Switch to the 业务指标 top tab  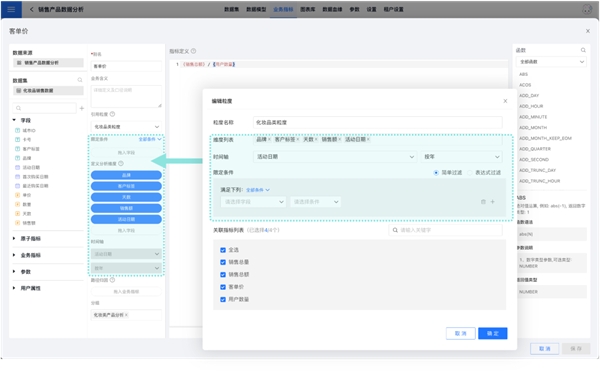tap(283, 9)
